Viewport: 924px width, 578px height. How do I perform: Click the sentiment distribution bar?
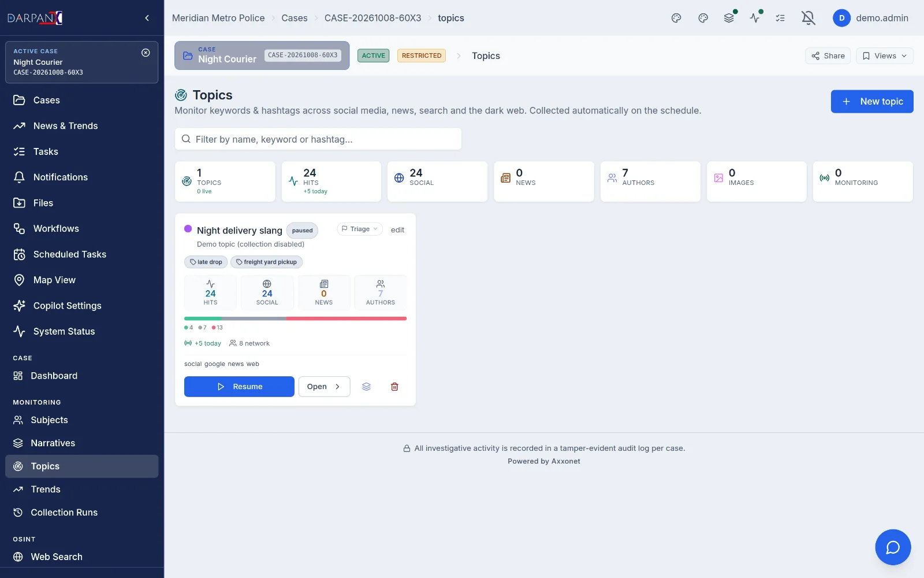(x=295, y=318)
